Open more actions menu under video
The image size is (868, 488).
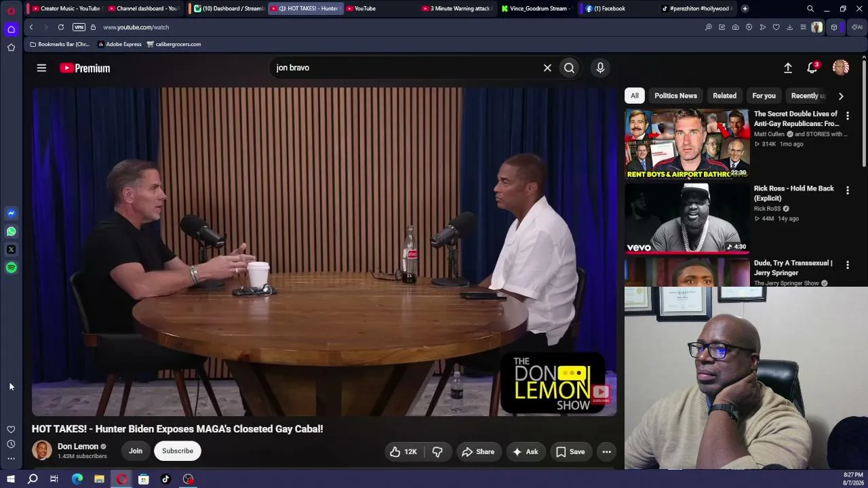pos(607,451)
